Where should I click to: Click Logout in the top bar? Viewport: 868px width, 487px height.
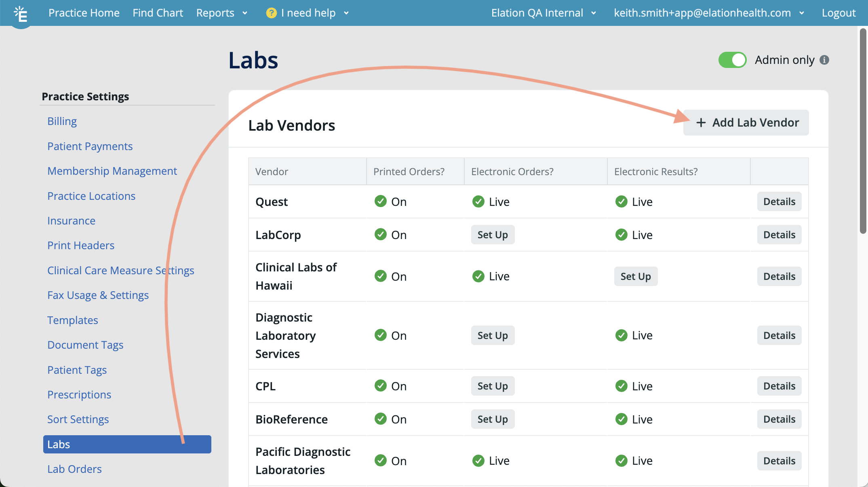click(839, 13)
